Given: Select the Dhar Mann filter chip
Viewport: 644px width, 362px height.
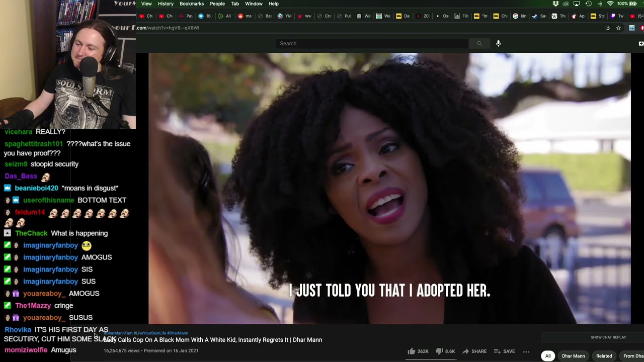Looking at the screenshot, I should (x=573, y=356).
